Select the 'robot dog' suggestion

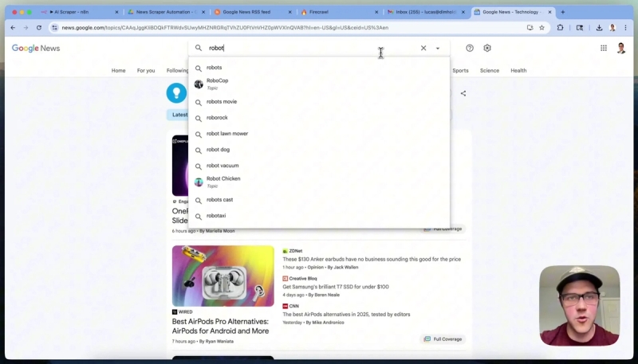pos(319,150)
